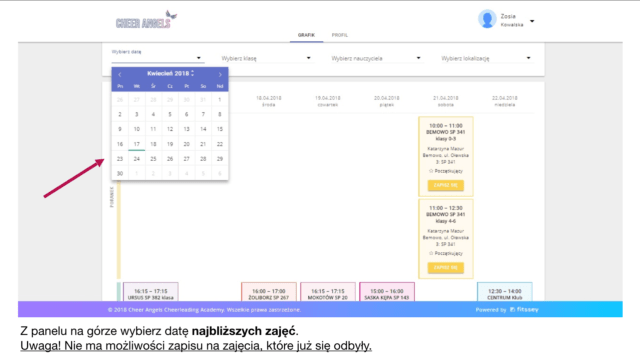This screenshot has width=640, height=361.
Task: Pick day 18 in the calendar
Action: (x=153, y=144)
